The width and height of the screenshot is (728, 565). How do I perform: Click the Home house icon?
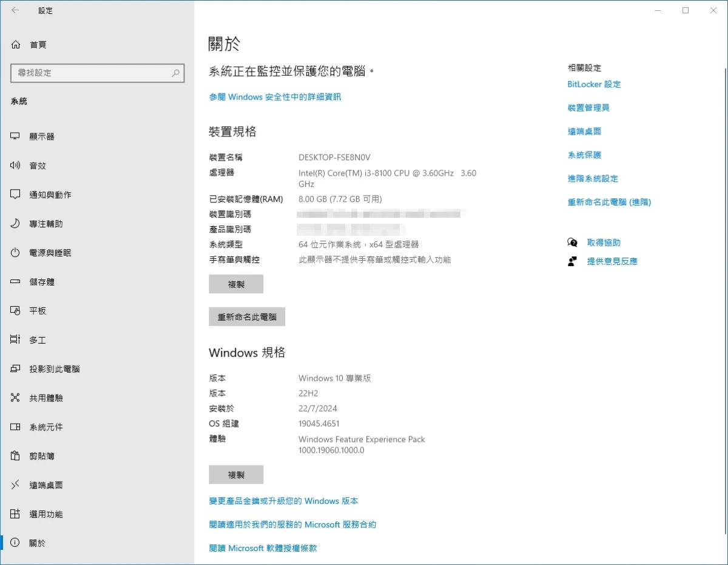click(16, 45)
